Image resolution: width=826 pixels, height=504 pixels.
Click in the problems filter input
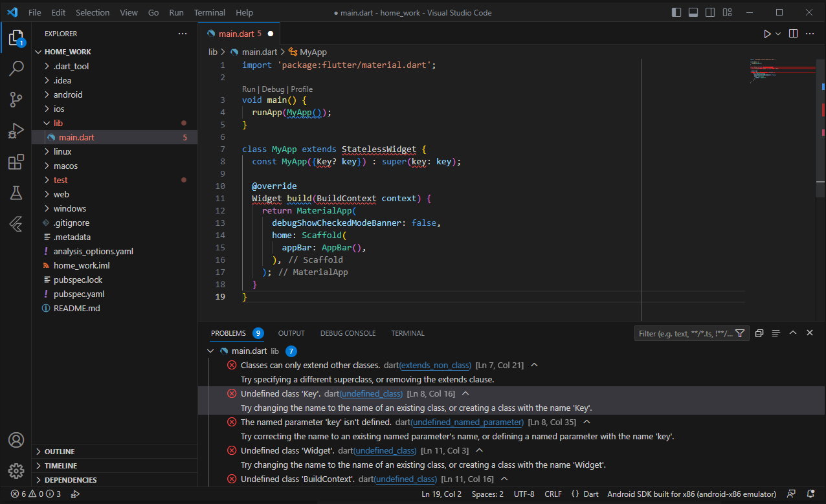point(685,334)
